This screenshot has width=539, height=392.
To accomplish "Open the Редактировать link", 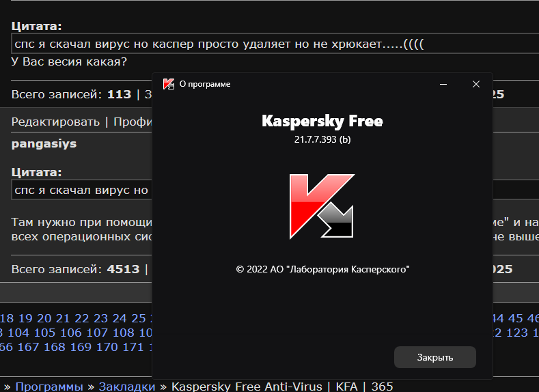I will tap(55, 122).
